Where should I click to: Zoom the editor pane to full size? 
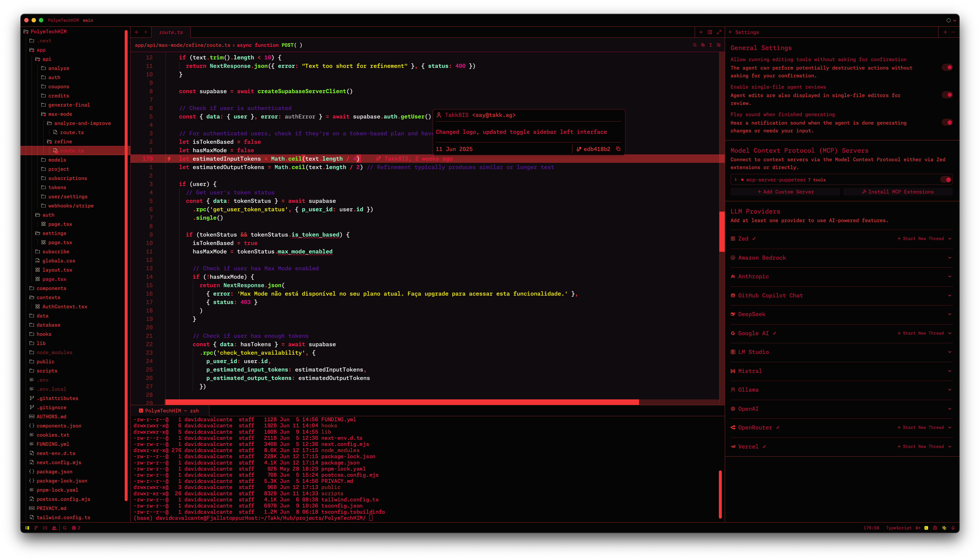coord(719,32)
